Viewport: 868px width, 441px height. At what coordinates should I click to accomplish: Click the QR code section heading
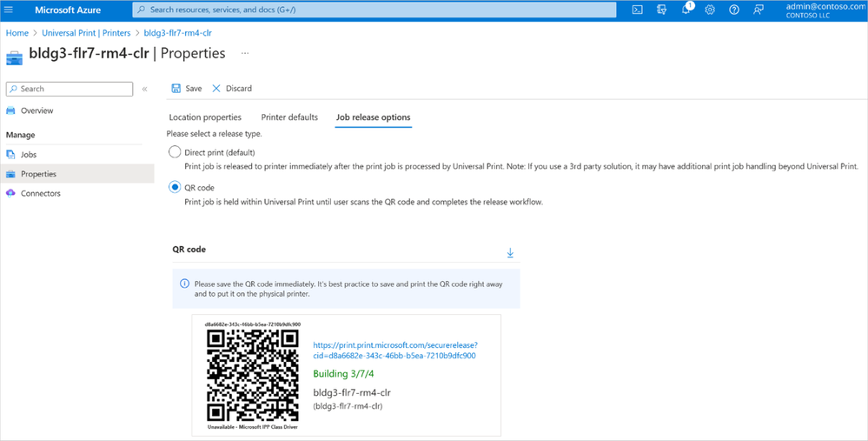(189, 250)
